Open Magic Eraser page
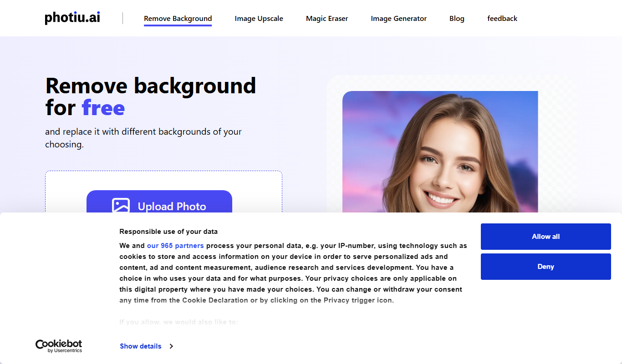 327,19
